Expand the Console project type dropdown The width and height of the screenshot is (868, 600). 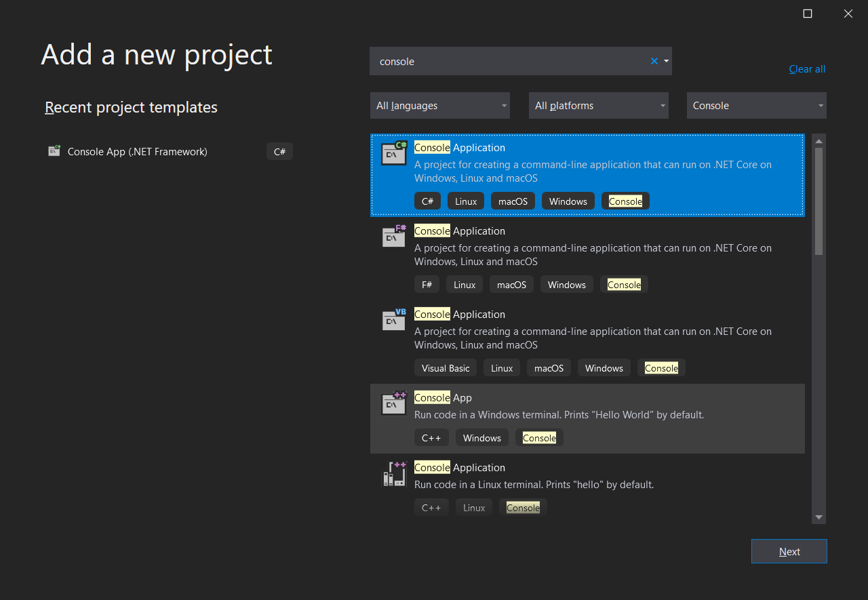[x=756, y=106]
